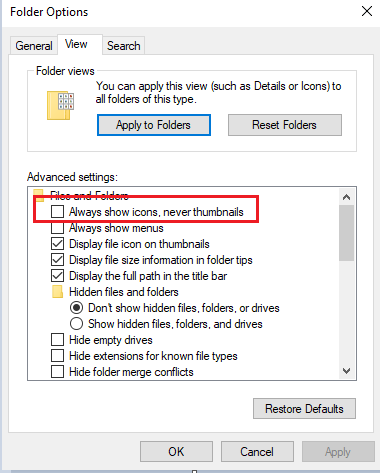Dismiss dialog with Cancel button
Viewport: 380px width, 473px height.
[x=257, y=452]
